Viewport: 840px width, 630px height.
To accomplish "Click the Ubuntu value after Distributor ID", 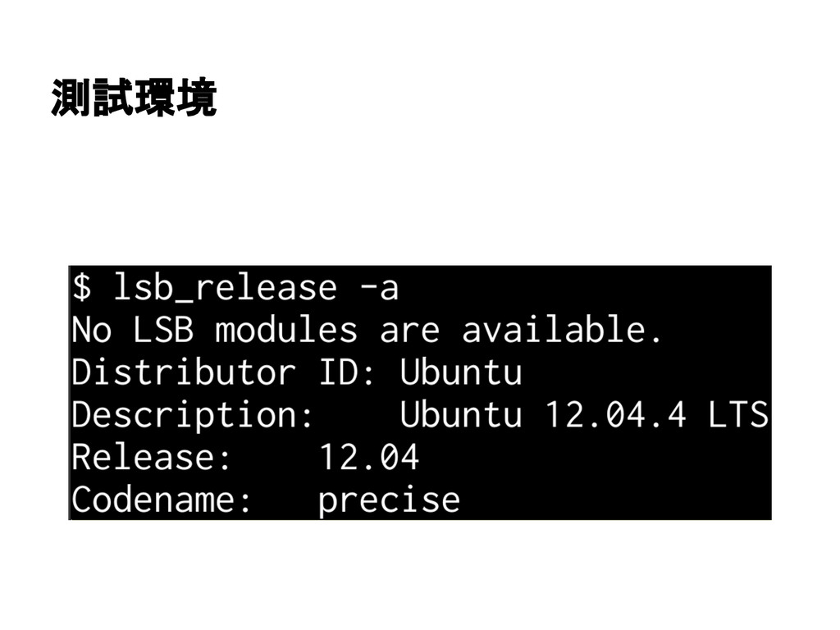I will click(x=461, y=372).
